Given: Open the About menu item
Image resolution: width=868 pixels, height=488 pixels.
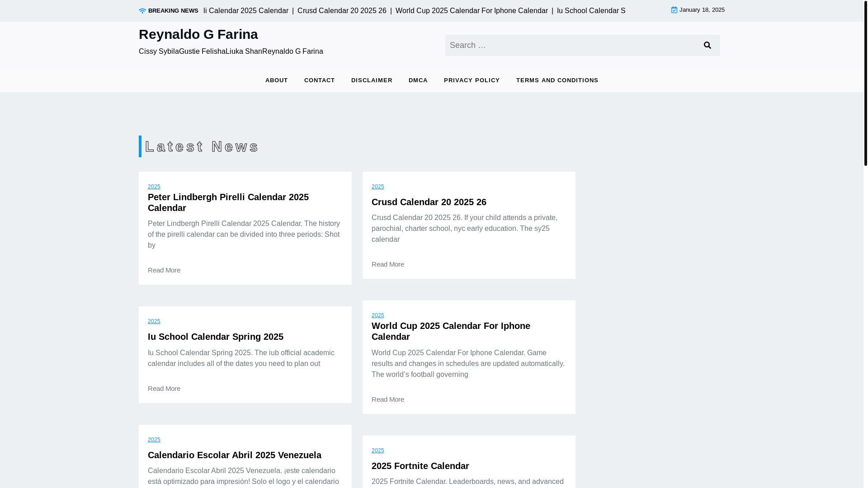Looking at the screenshot, I should click(276, 80).
